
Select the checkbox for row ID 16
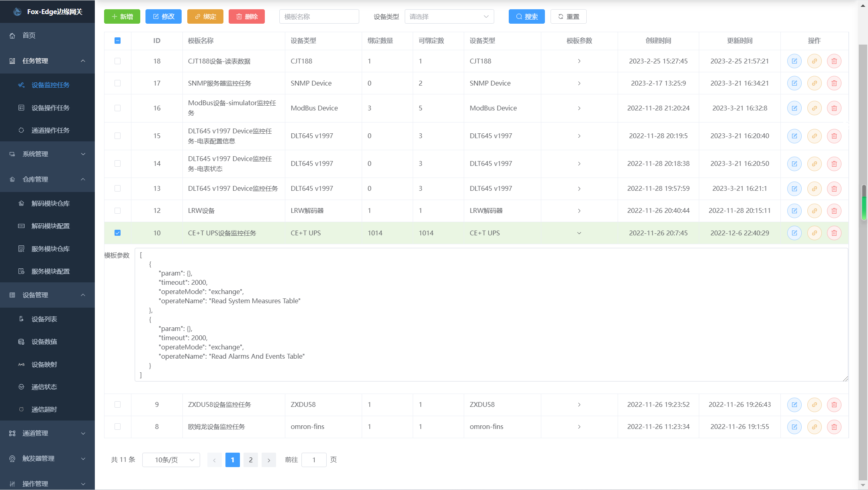point(117,108)
